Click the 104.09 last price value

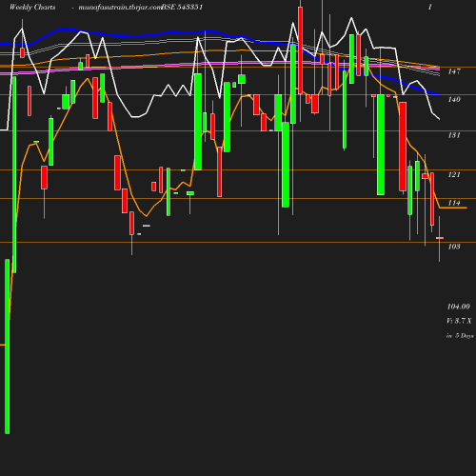(459, 307)
